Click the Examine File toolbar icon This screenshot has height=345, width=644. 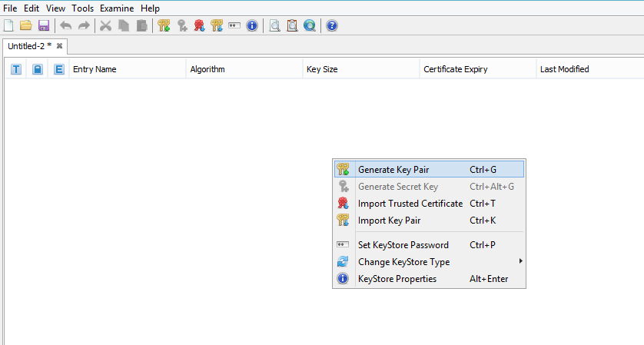pos(274,25)
